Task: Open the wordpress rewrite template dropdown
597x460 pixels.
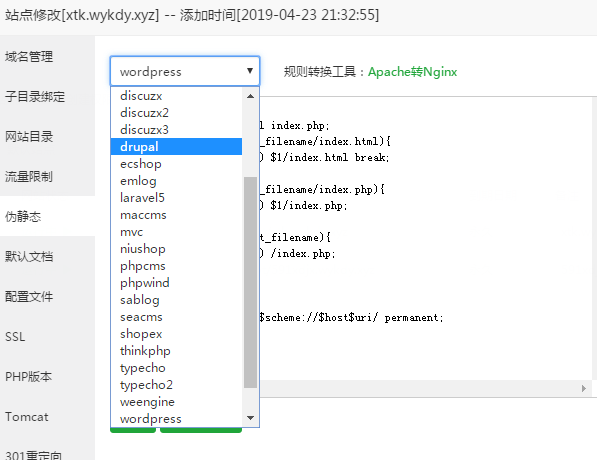Action: point(185,71)
